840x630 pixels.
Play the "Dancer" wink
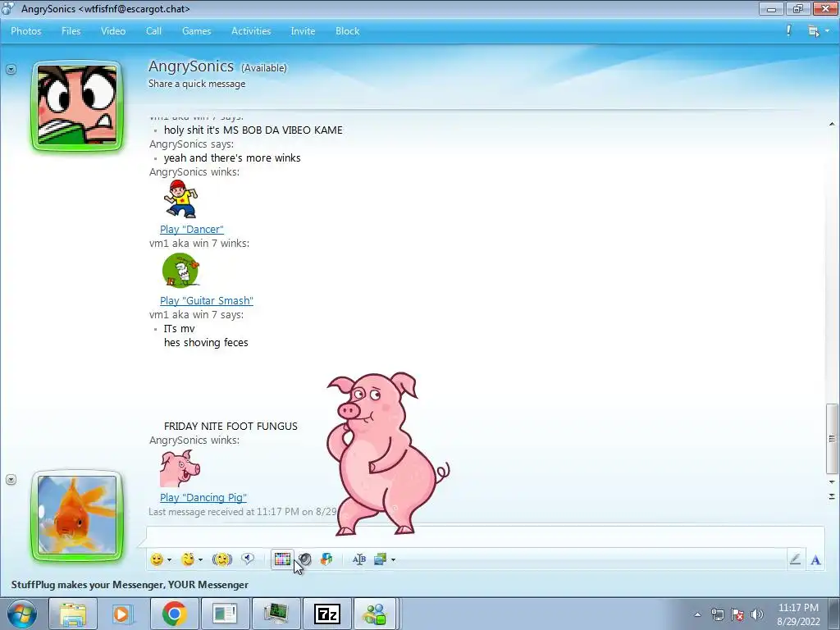192,230
